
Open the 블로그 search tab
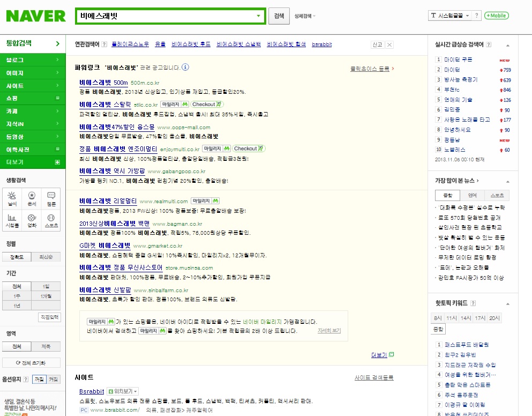point(33,60)
